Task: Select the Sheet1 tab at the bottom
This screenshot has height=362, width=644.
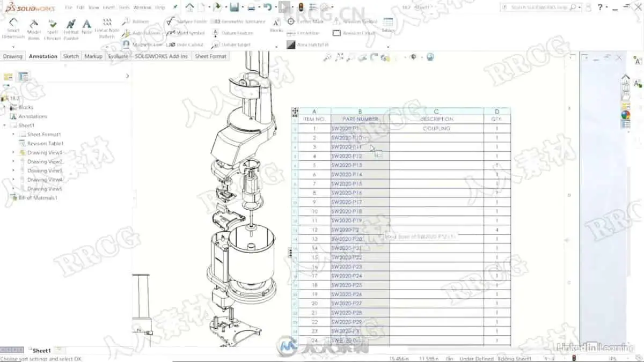Action: 41,351
